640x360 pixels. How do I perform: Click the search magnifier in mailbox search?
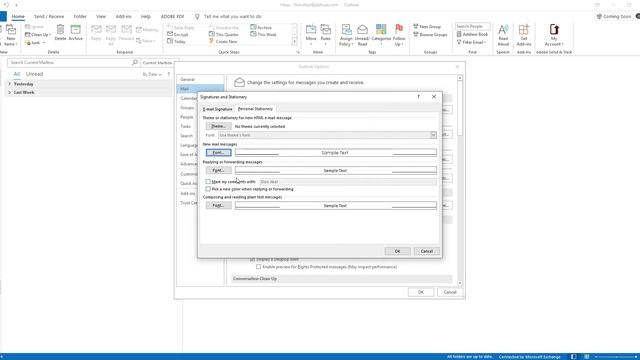135,62
